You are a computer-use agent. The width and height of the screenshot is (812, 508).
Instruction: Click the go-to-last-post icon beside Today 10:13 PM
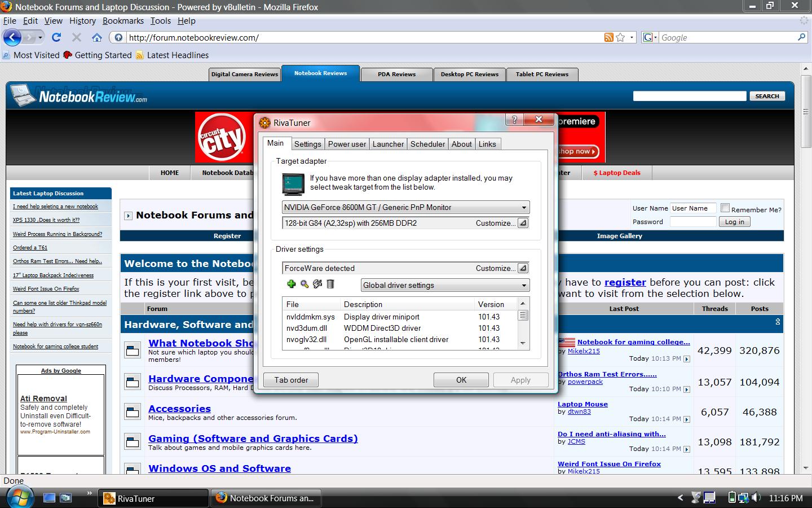tap(686, 359)
